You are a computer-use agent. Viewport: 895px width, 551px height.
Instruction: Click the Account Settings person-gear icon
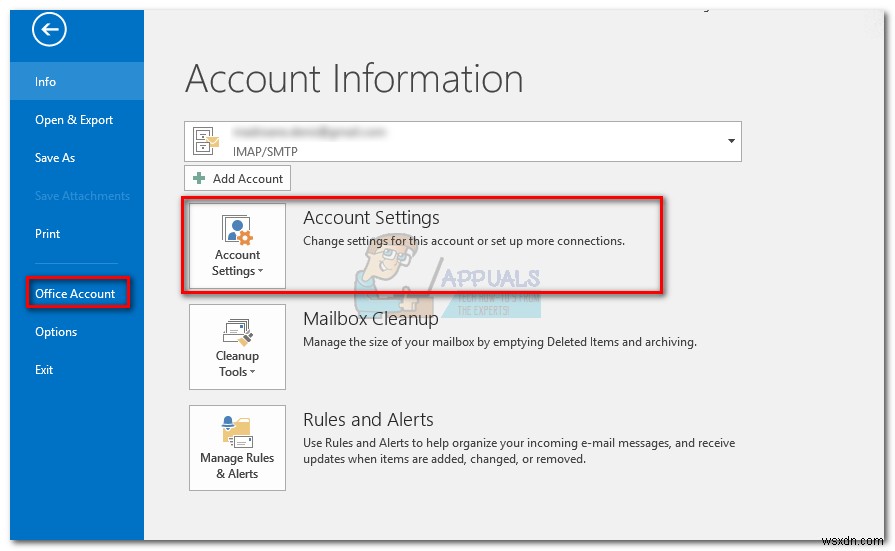pos(237,230)
